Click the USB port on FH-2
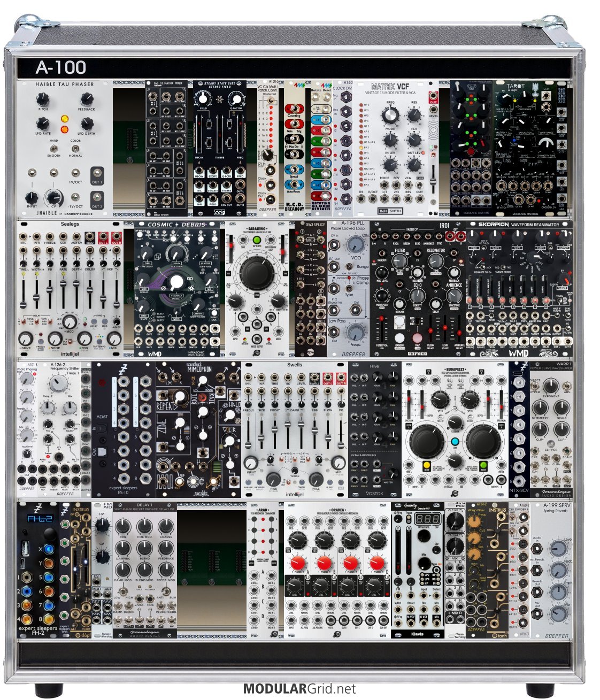This screenshot has height=700, width=600. coord(26,549)
